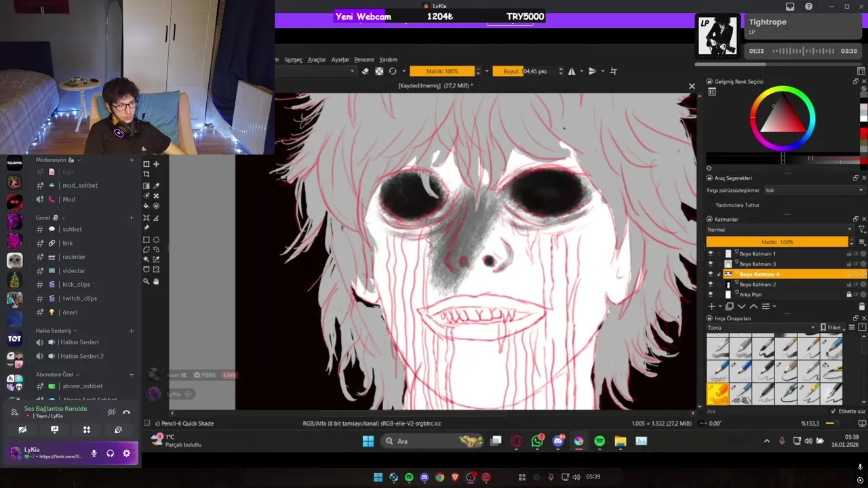
Task: Select the move tool in Krita toolbox
Action: tap(156, 164)
